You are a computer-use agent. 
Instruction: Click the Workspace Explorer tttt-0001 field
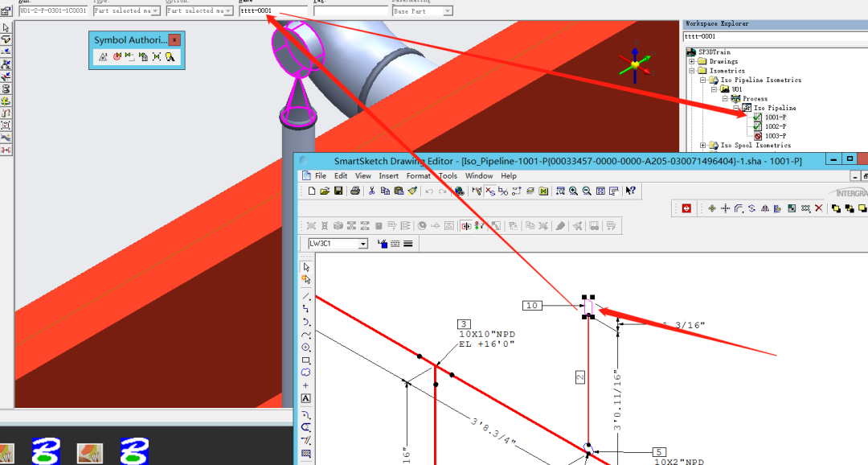(775, 36)
